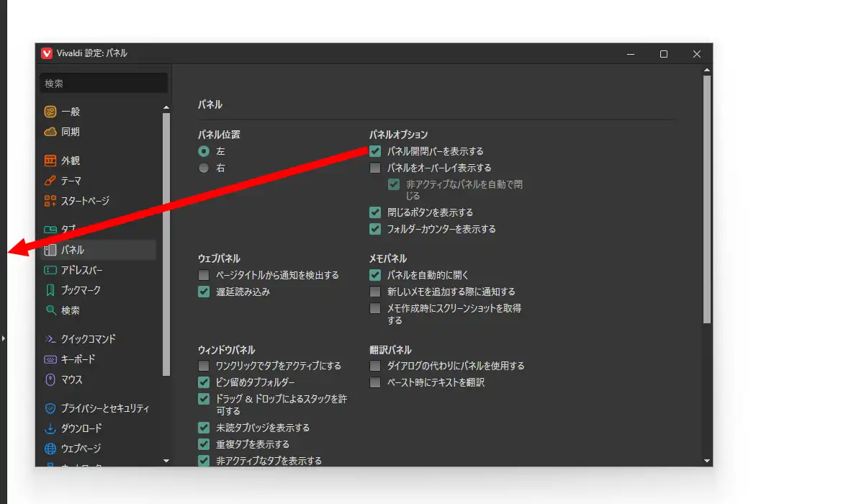Click the 翻訳パネル section heading
This screenshot has width=864, height=504.
[x=391, y=349]
